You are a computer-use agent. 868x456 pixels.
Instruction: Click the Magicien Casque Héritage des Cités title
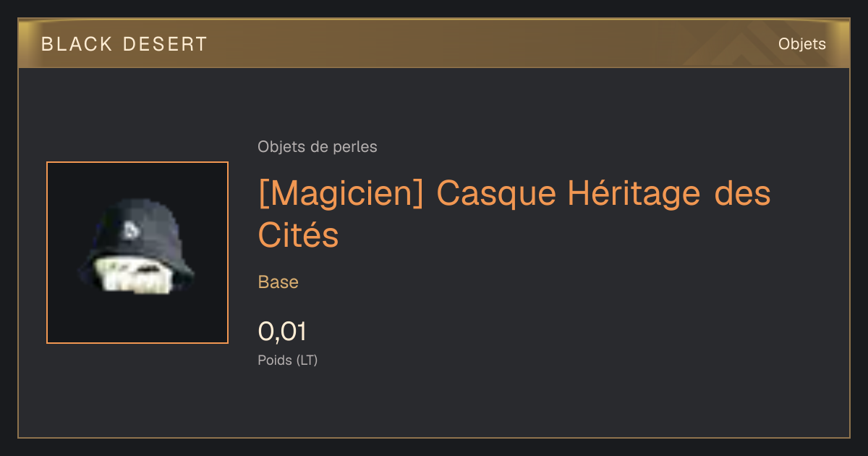click(514, 214)
